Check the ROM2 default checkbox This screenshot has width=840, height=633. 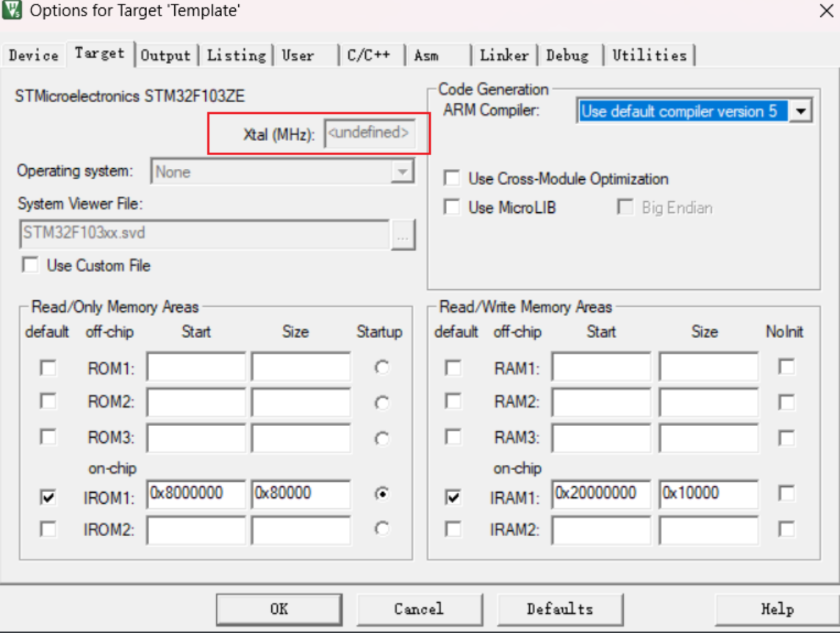click(49, 401)
